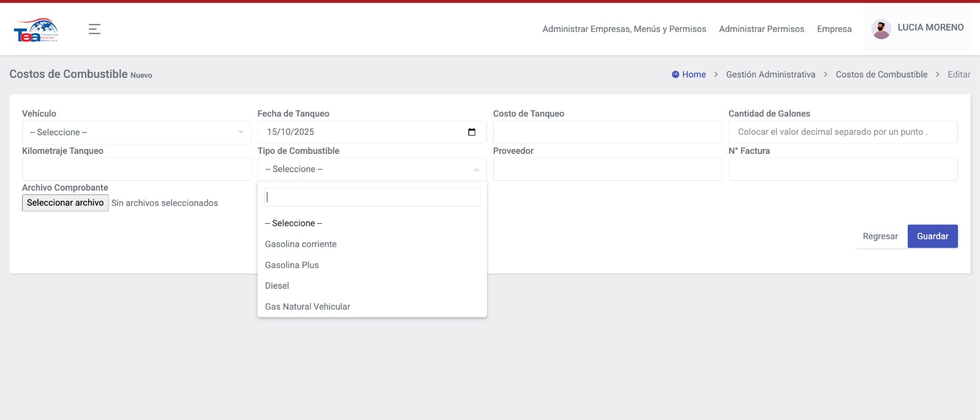This screenshot has height=420, width=980.
Task: Open the Administrar Permisos menu
Action: click(x=761, y=29)
